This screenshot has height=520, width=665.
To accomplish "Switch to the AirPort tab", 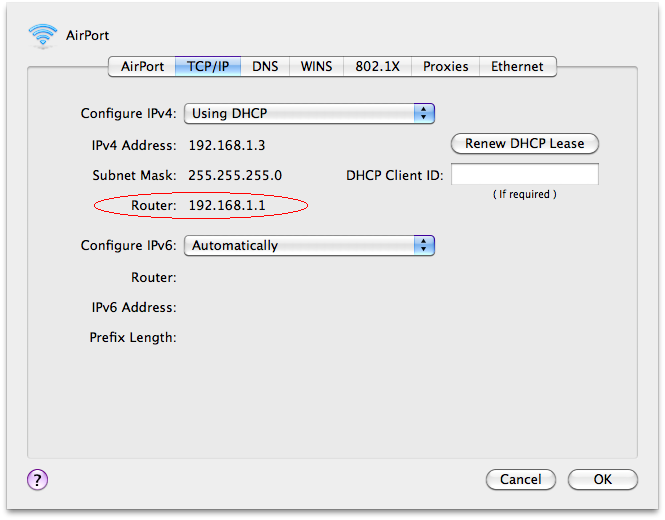I will [142, 67].
